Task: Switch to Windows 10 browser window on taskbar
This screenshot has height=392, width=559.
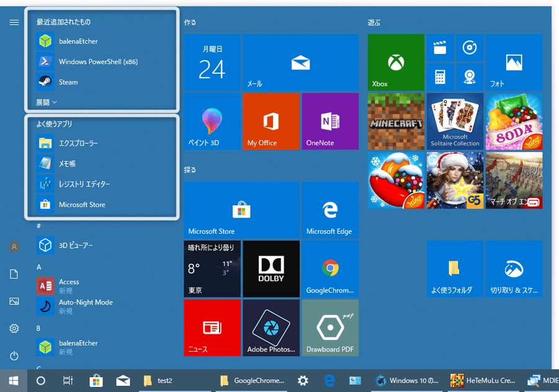Action: (x=408, y=381)
